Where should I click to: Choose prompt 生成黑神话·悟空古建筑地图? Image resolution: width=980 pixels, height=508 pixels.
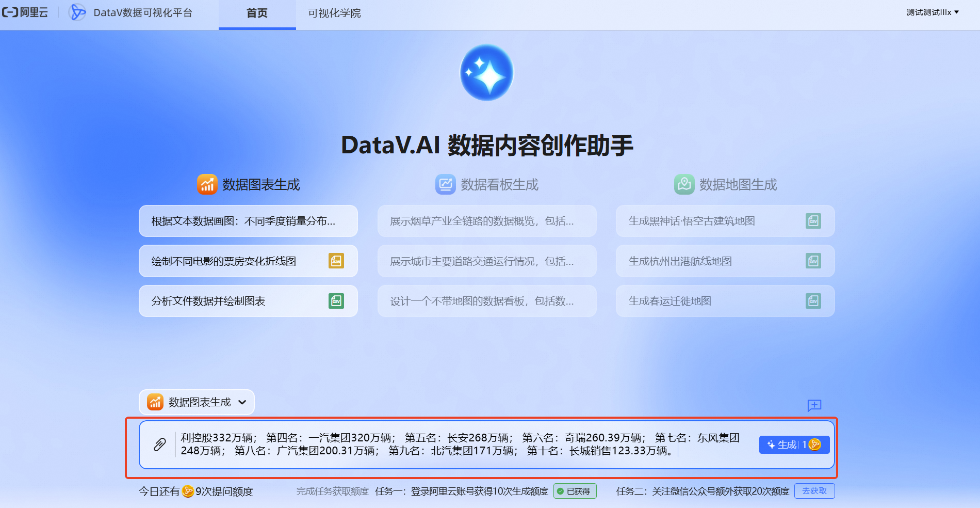pos(725,221)
